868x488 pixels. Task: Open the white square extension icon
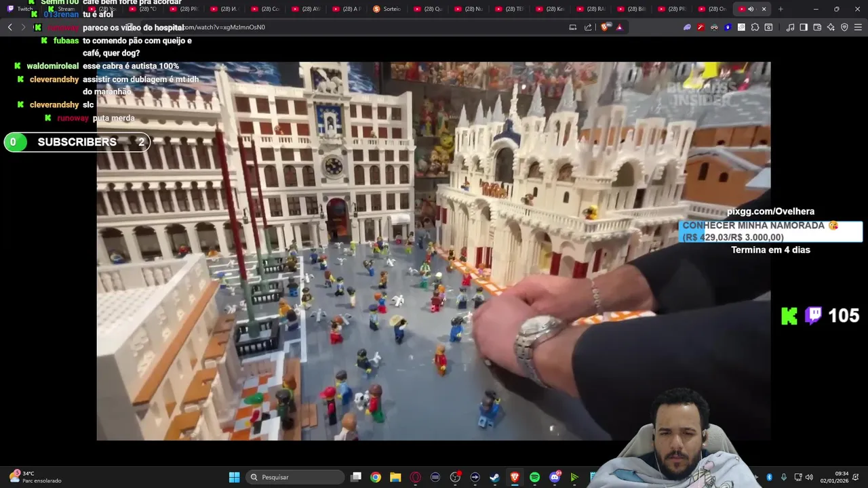click(741, 27)
